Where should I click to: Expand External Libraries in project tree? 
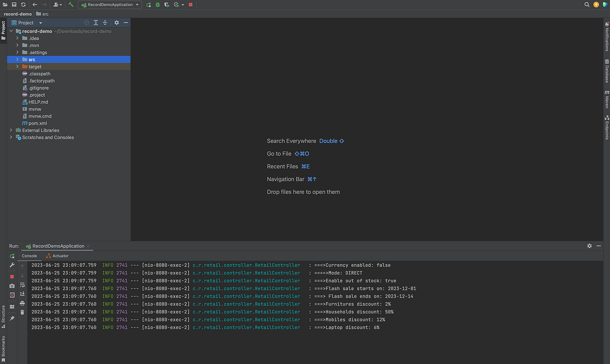pos(11,130)
